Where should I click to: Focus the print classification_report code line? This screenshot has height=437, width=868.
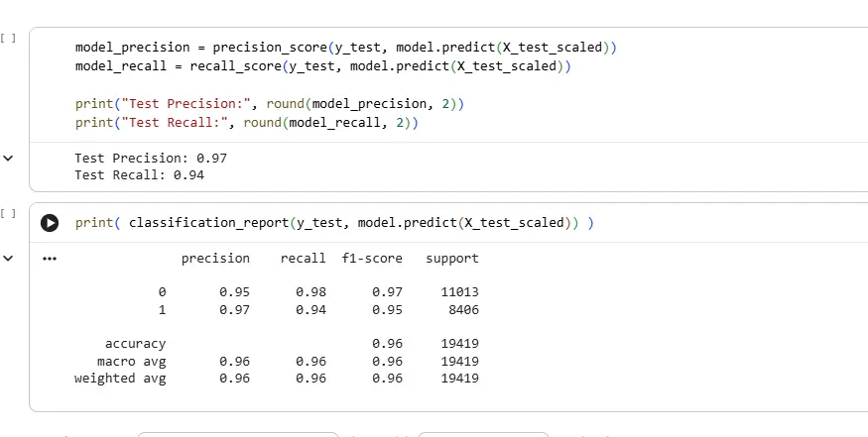click(334, 223)
